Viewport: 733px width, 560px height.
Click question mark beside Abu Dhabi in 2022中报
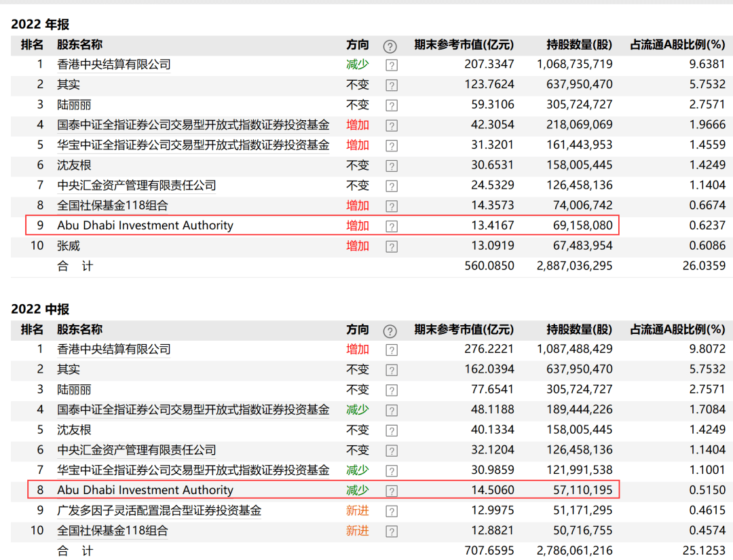coord(391,491)
